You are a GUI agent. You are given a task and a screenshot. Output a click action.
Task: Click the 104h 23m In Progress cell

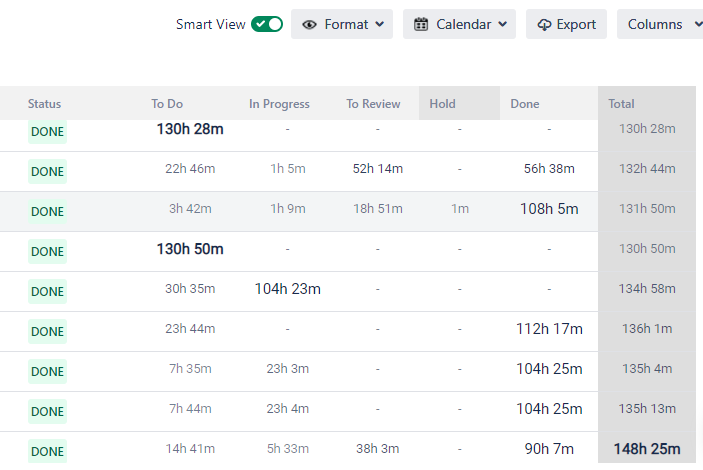click(288, 289)
